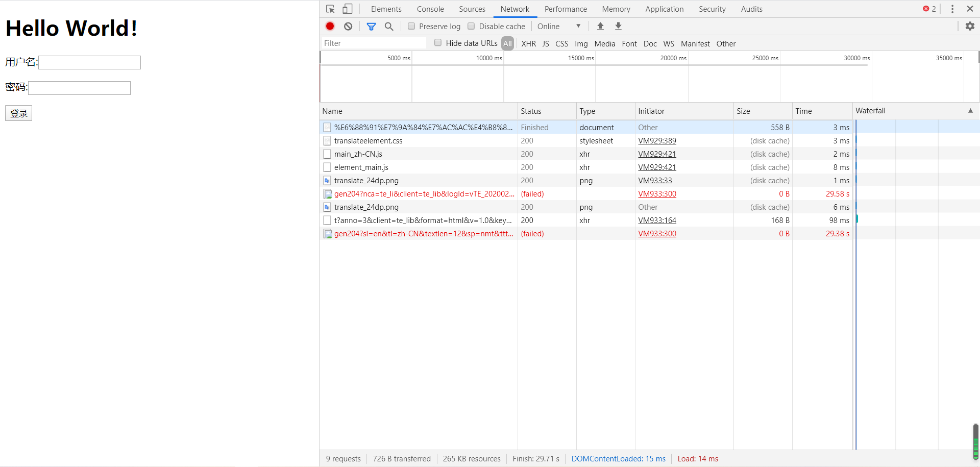The image size is (980, 467).
Task: Filter requests by Media
Action: [605, 44]
